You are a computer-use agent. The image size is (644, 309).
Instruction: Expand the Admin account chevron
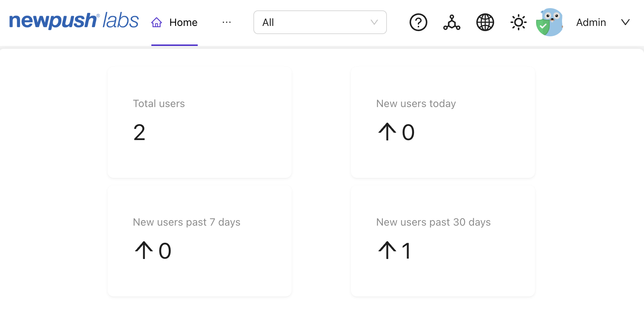[625, 22]
